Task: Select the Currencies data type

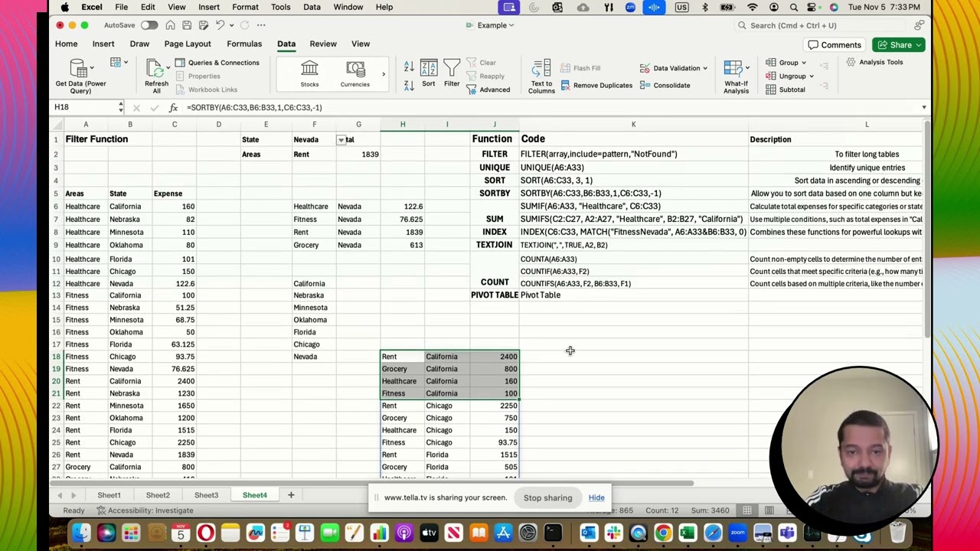Action: click(x=355, y=75)
